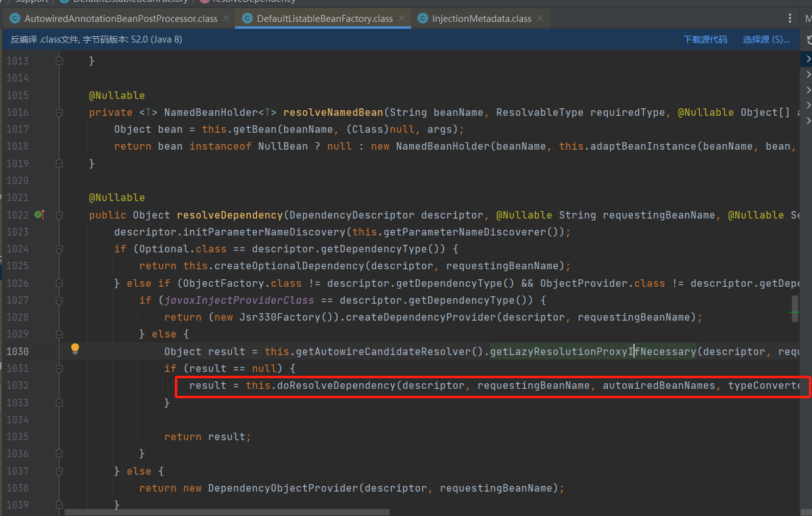Click line number 1032 in the gutter
This screenshot has height=516, width=812.
18,385
